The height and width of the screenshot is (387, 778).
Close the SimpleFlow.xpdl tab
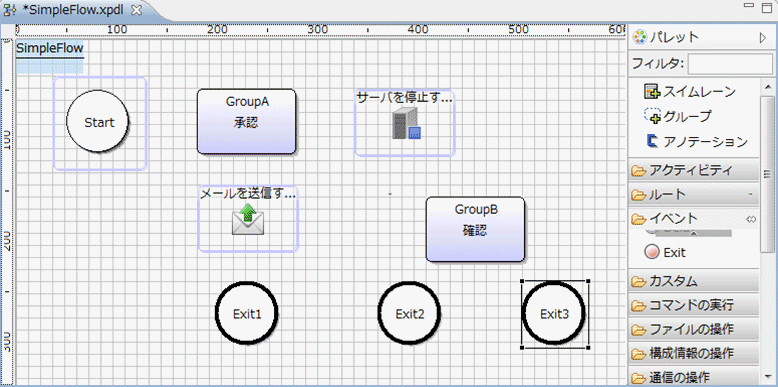click(137, 10)
